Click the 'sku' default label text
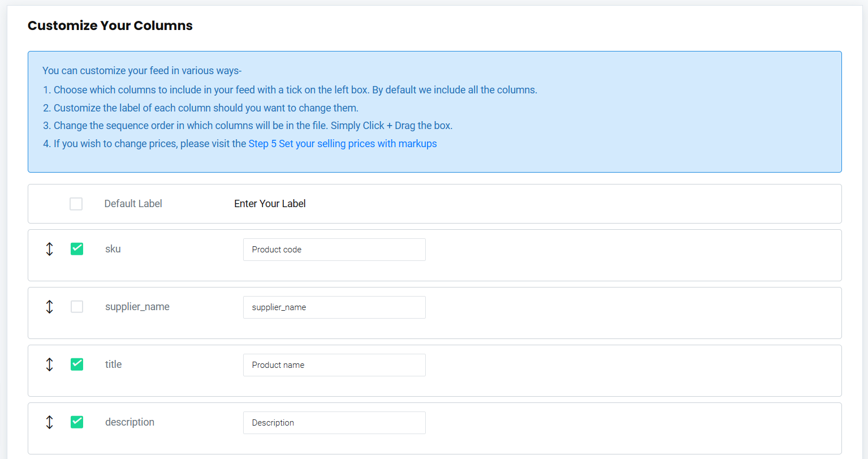The image size is (868, 459). (x=113, y=249)
